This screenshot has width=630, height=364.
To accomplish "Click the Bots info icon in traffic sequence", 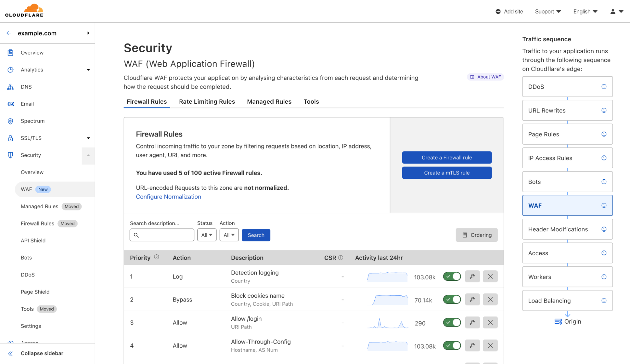I will pyautogui.click(x=604, y=181).
